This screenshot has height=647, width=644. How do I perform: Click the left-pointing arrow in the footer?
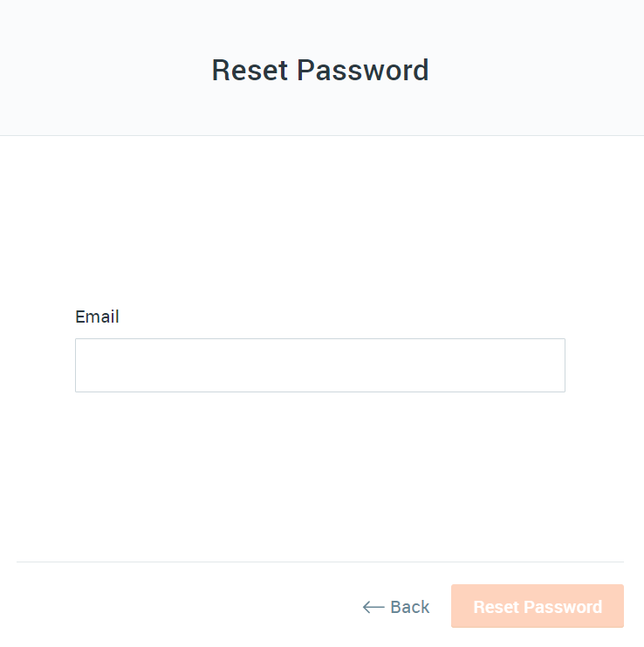(x=373, y=607)
